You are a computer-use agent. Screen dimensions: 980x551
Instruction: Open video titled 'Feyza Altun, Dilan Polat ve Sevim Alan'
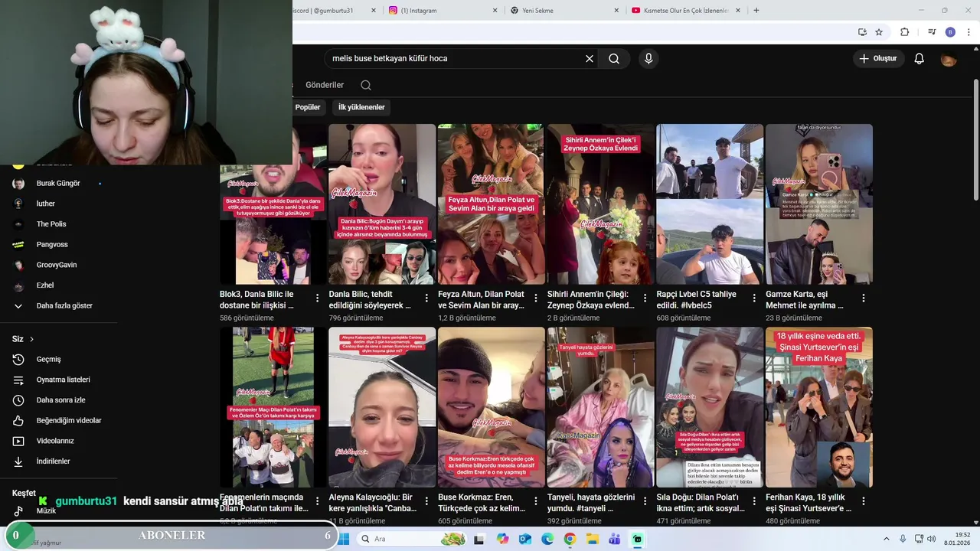(482, 299)
